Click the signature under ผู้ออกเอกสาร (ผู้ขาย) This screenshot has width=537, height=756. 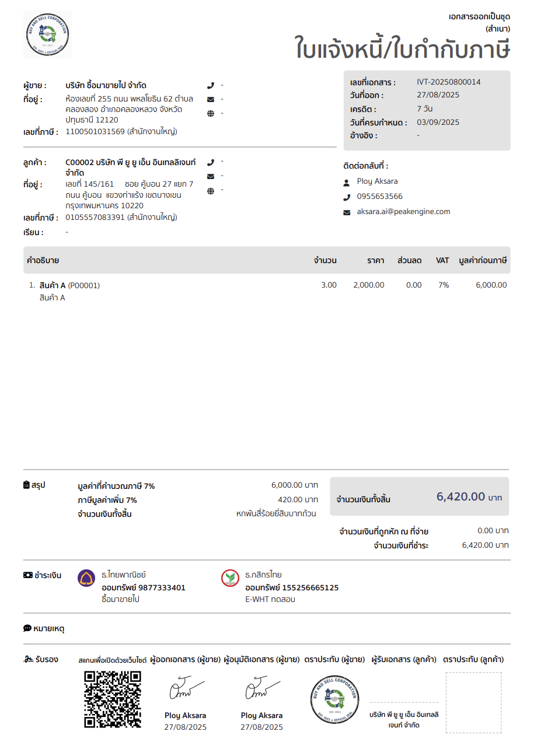pyautogui.click(x=186, y=689)
